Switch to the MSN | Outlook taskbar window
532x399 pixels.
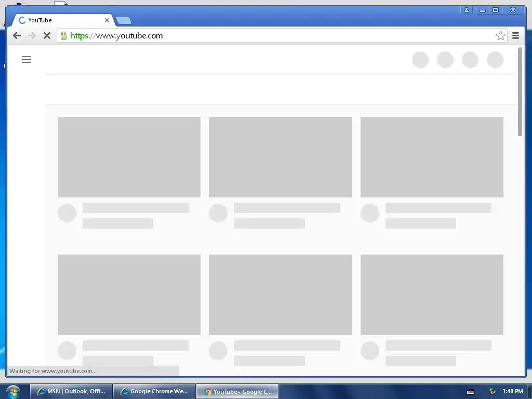71,391
